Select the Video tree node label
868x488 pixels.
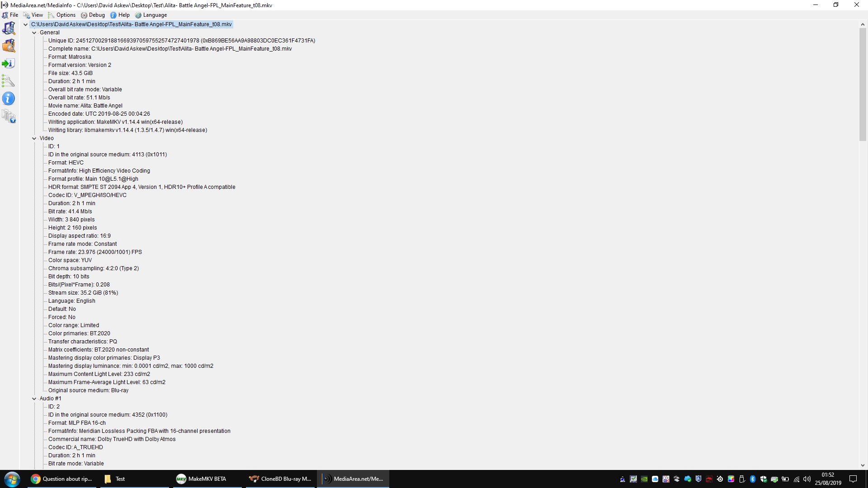tap(47, 138)
